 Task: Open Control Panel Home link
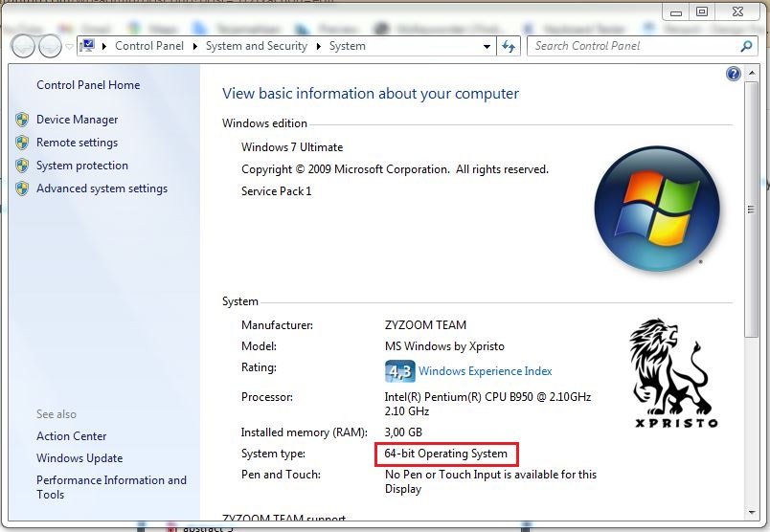click(x=88, y=85)
